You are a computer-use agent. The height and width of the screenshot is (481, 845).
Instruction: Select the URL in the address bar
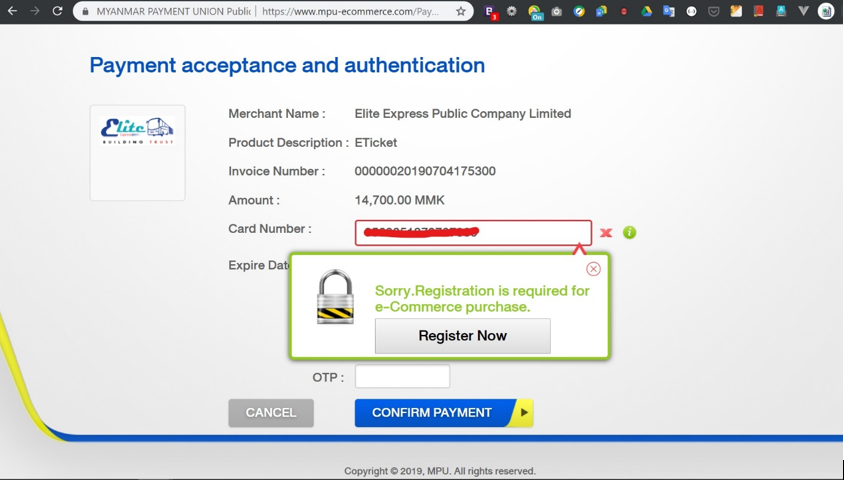tap(349, 12)
